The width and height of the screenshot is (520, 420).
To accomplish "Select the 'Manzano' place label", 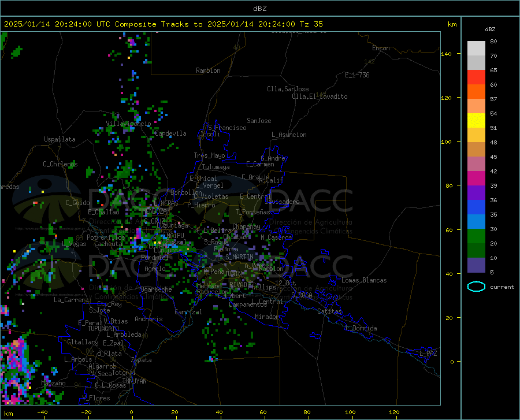I will click(53, 383).
